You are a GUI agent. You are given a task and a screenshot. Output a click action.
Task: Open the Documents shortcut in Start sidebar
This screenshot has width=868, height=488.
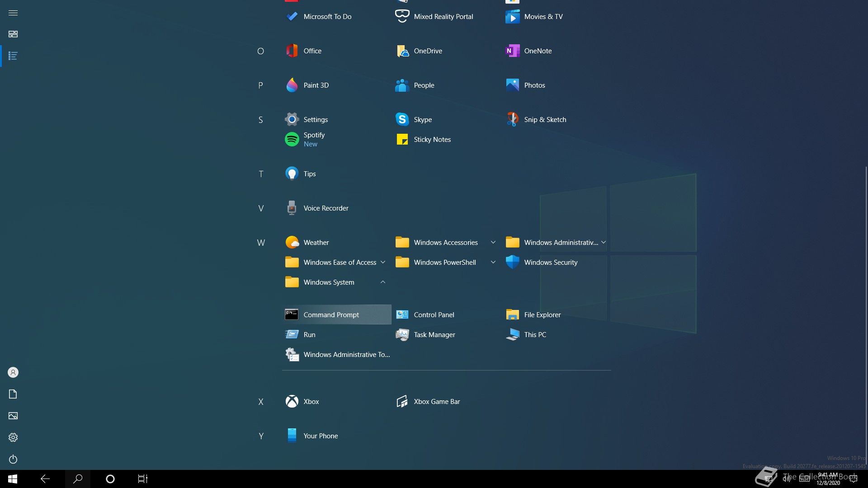click(13, 394)
